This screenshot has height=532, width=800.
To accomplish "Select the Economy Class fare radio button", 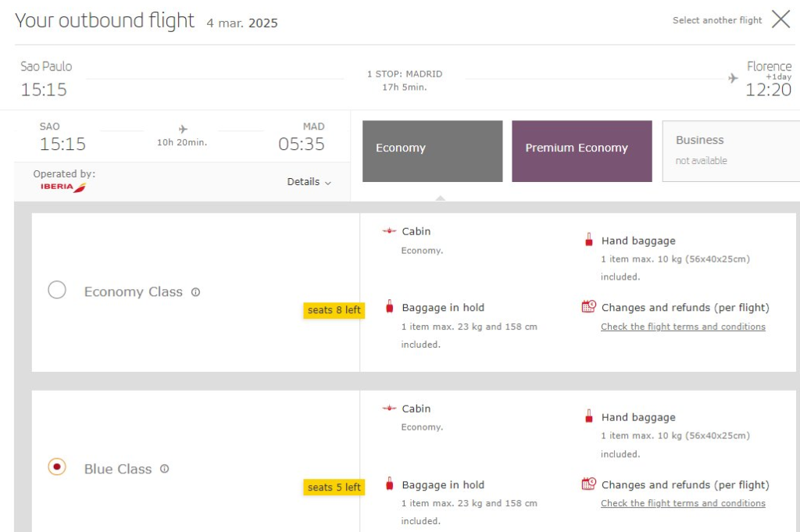I will click(x=57, y=291).
